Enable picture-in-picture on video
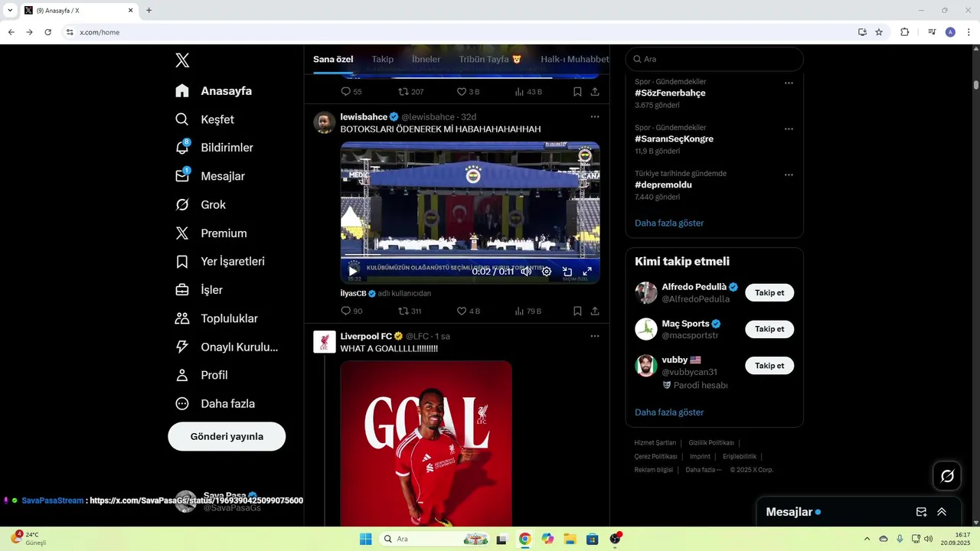 [567, 271]
